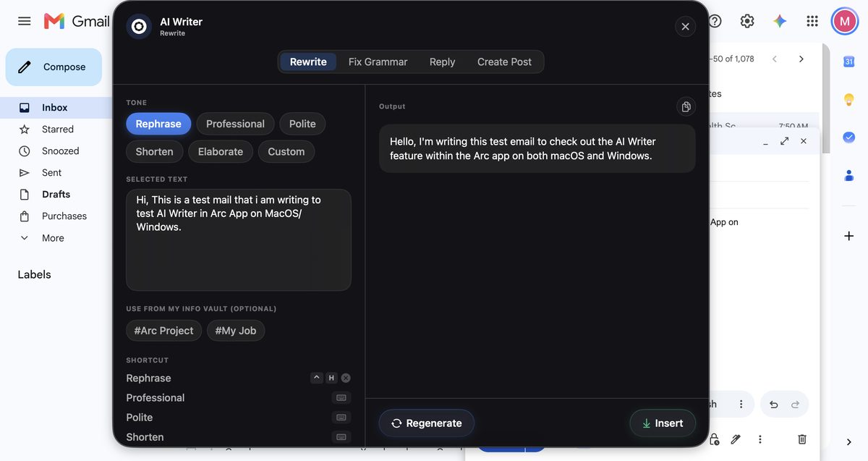
Task: Switch to the Reply tab
Action: point(442,62)
